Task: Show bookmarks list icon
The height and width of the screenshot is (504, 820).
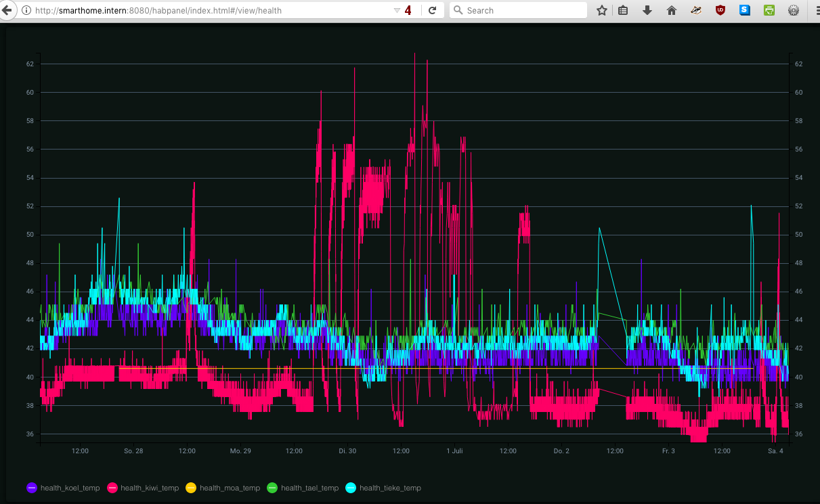Action: coord(623,10)
